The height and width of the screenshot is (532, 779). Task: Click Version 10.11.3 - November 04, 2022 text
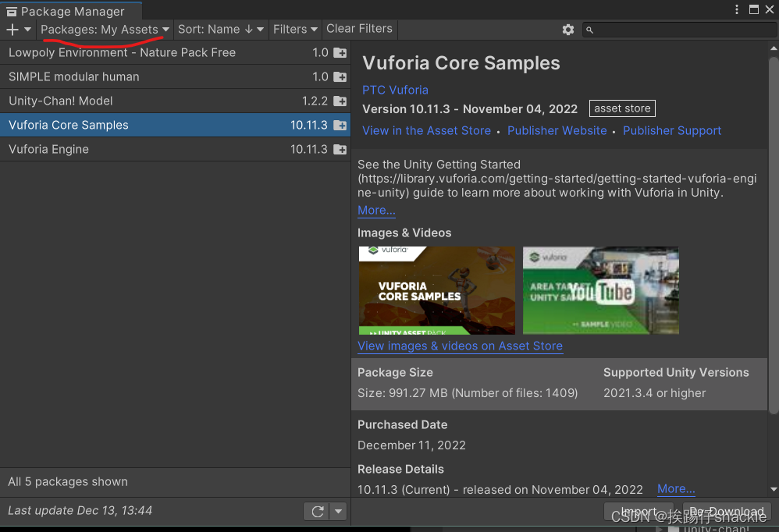(470, 109)
